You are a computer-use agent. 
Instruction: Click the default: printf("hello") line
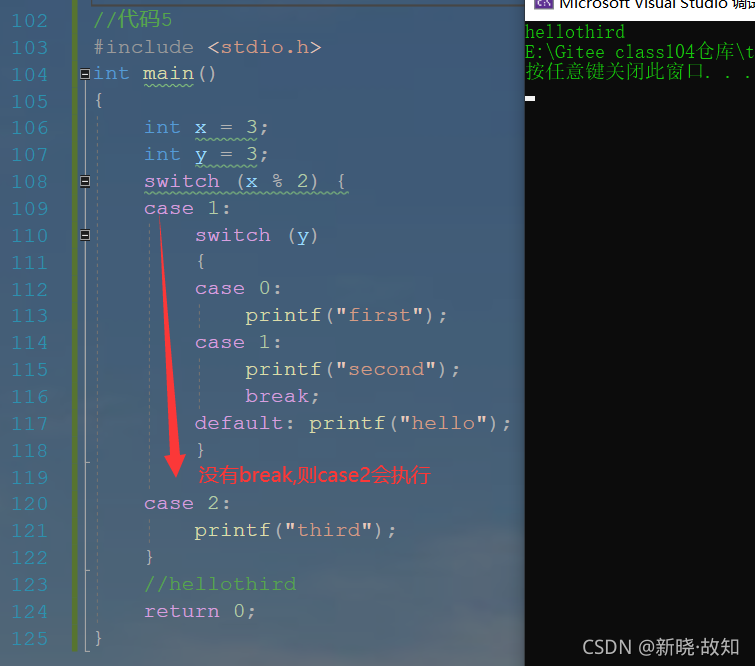coord(352,423)
